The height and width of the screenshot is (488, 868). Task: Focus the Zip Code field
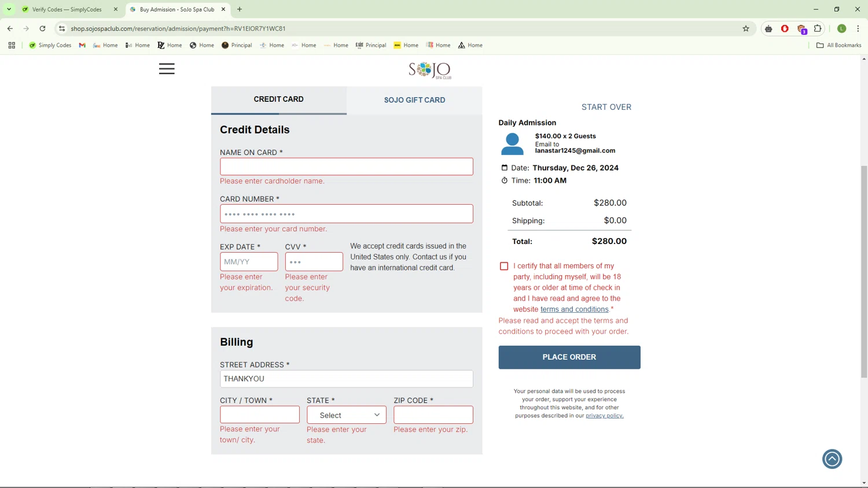(x=433, y=415)
